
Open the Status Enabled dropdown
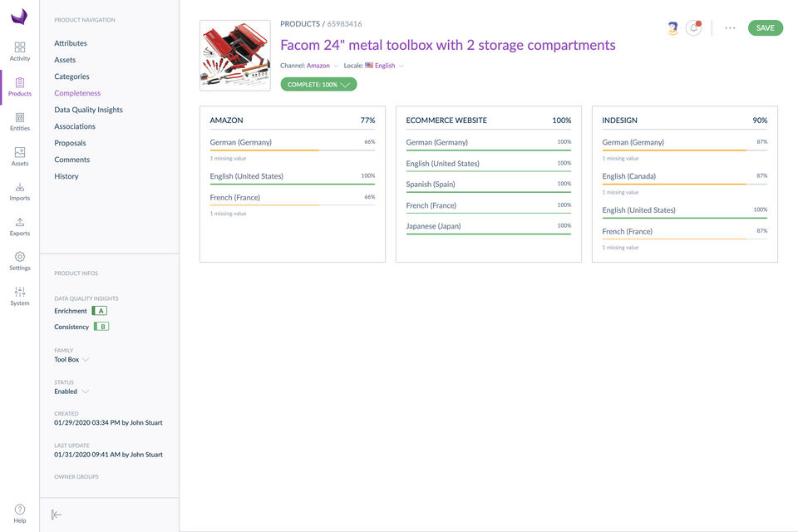point(71,392)
